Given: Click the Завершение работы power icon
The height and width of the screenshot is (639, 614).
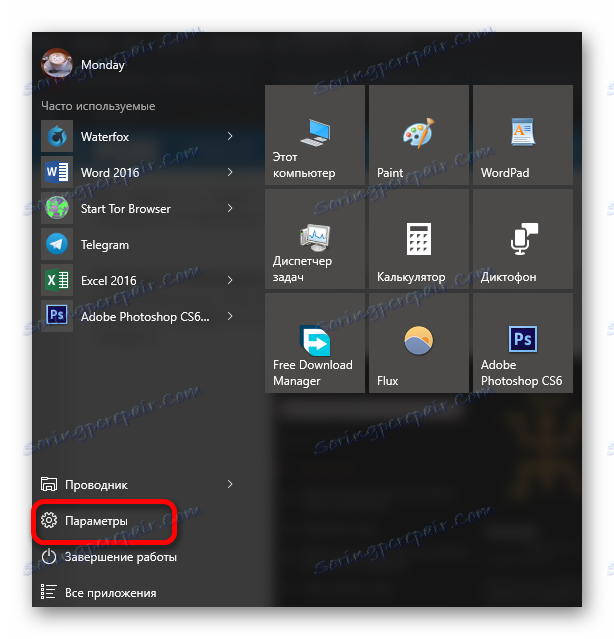Looking at the screenshot, I should coord(49,556).
